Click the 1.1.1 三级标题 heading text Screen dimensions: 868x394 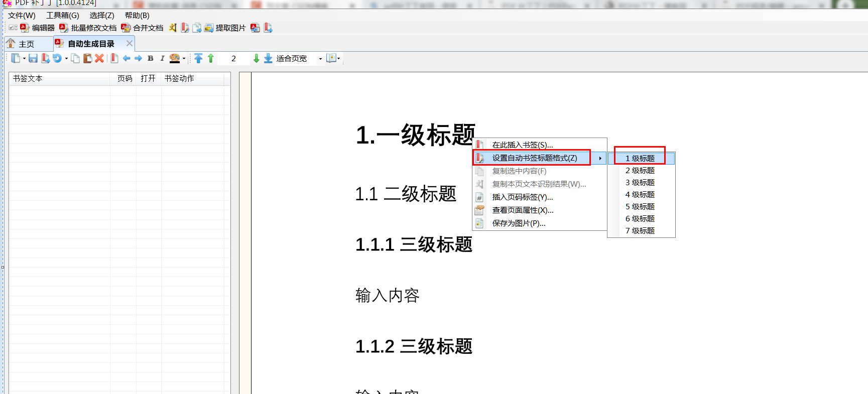pyautogui.click(x=414, y=244)
